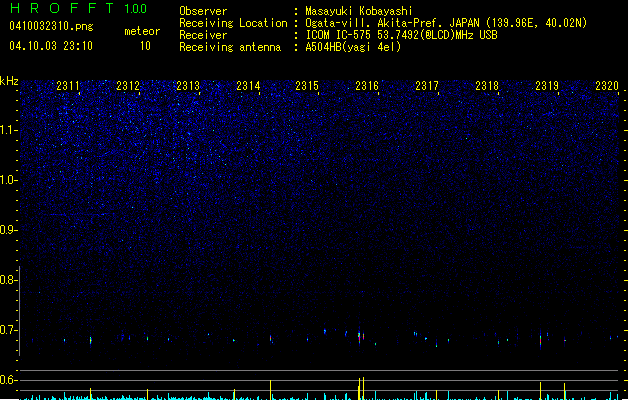Click the A504HB(yagi 4el) antenna text

click(353, 47)
